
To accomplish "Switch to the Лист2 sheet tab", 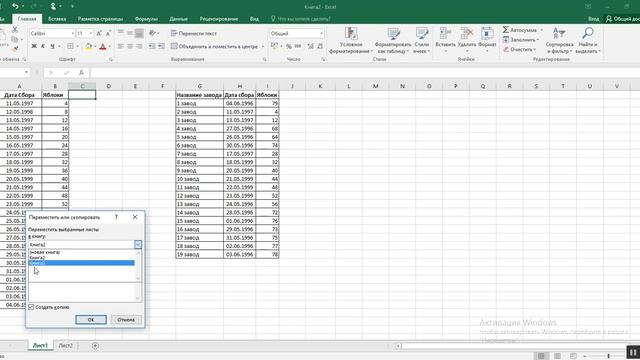I will pyautogui.click(x=65, y=345).
